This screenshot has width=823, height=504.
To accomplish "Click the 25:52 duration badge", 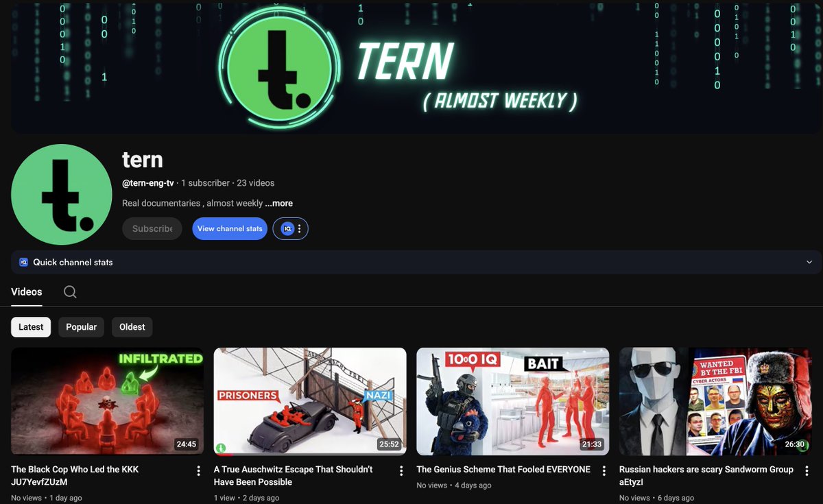I will coord(389,444).
